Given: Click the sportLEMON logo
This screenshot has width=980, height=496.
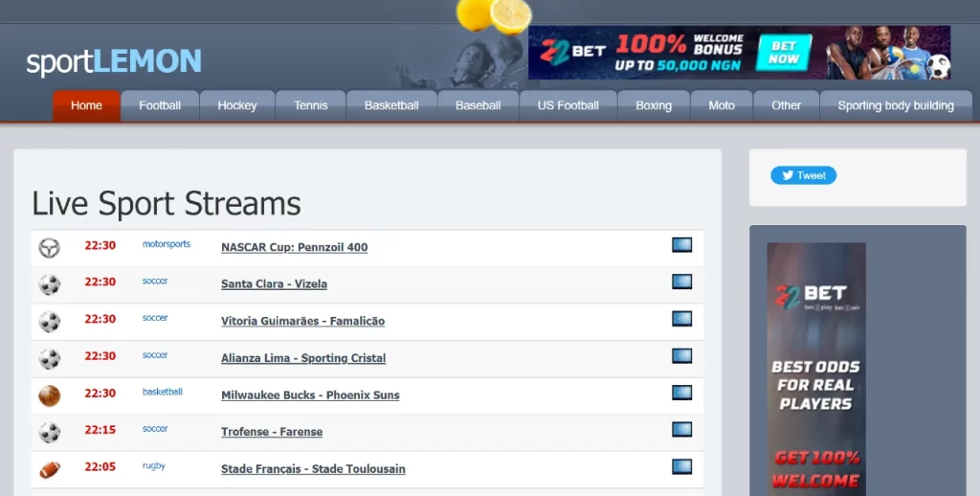Looking at the screenshot, I should 114,61.
